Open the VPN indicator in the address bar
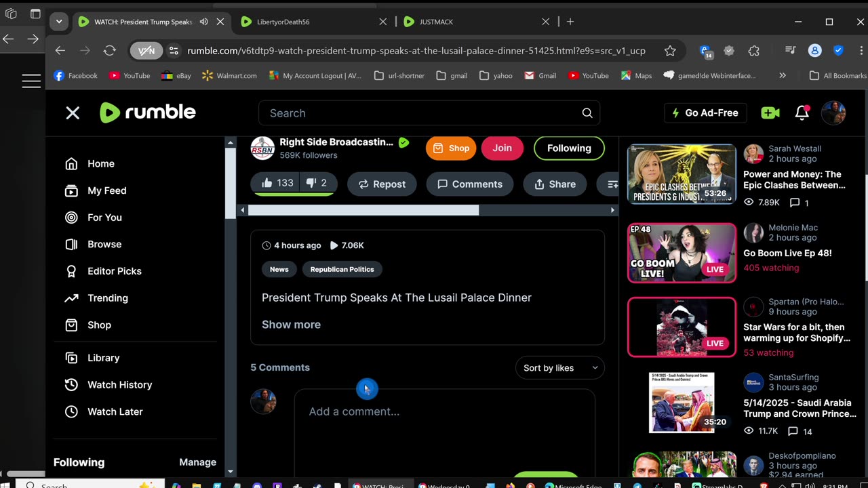Viewport: 868px width, 488px height. tap(146, 51)
